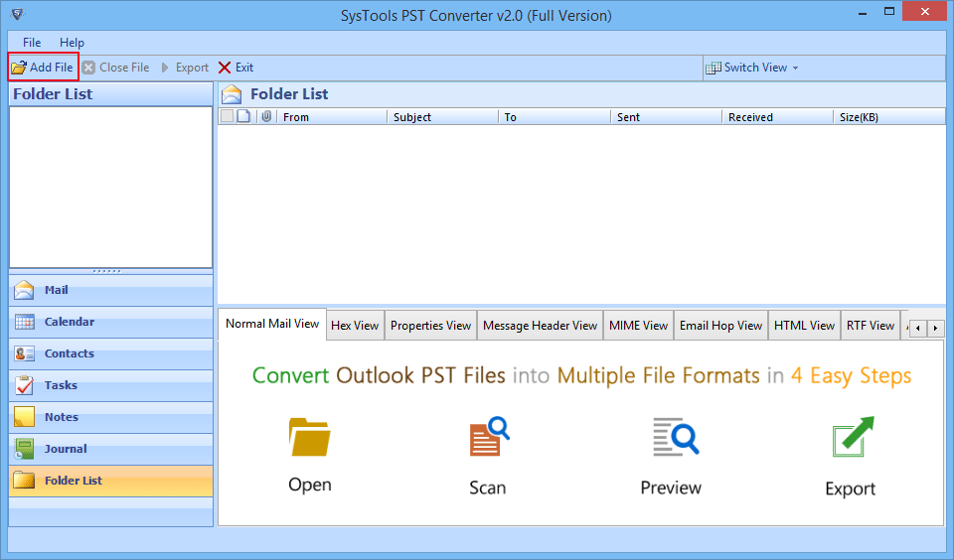Viewport: 954px width, 560px height.
Task: Expand the Switch View dropdown
Action: (752, 68)
